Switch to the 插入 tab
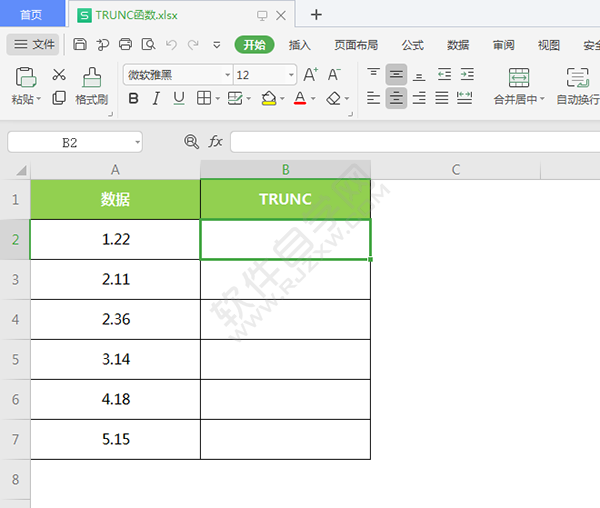Image resolution: width=600 pixels, height=508 pixels. [299, 45]
